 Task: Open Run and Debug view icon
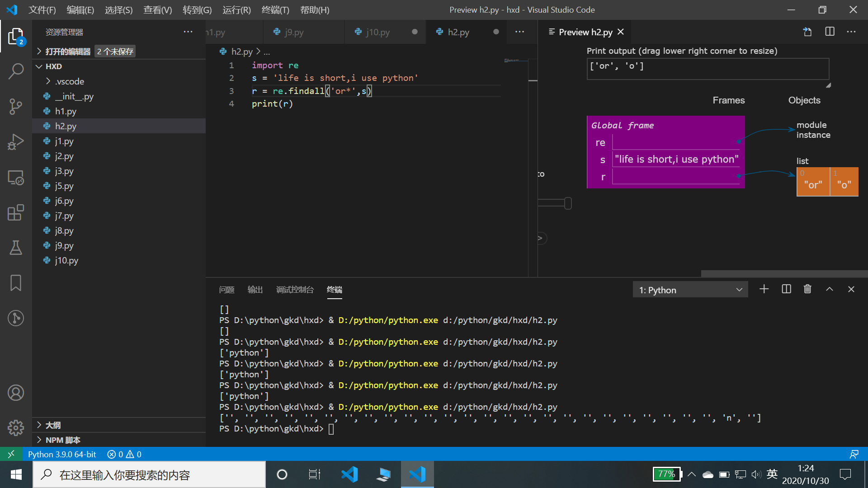[16, 142]
